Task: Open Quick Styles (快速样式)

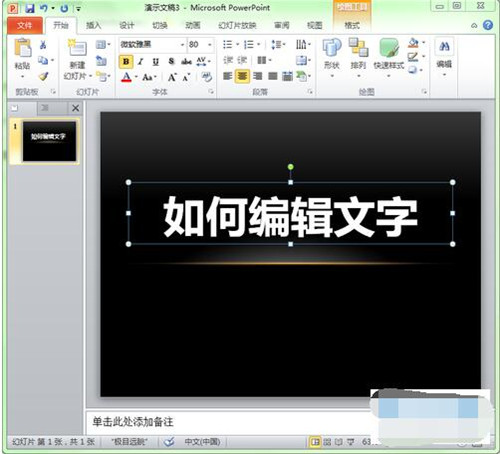Action: (389, 57)
